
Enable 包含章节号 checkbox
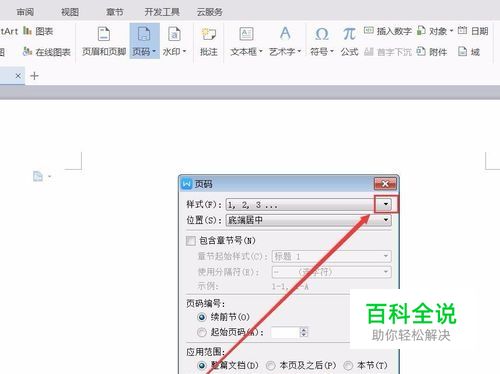[191, 241]
